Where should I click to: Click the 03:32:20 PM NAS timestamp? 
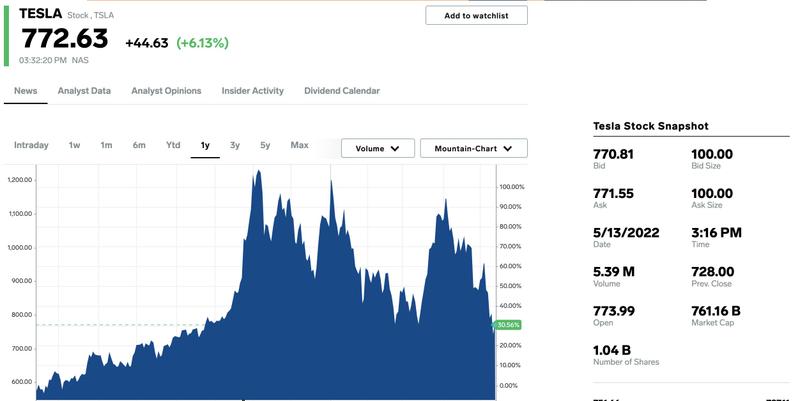click(x=54, y=60)
